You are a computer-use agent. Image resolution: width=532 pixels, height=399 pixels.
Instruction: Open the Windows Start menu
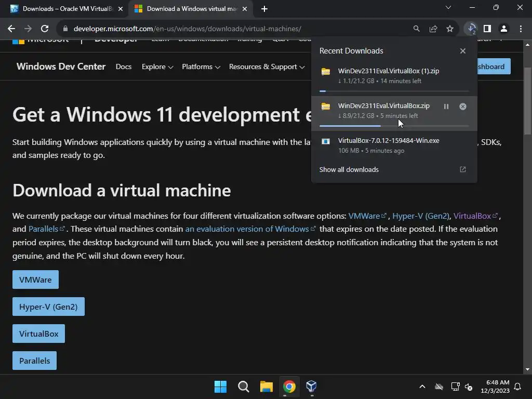pos(220,387)
